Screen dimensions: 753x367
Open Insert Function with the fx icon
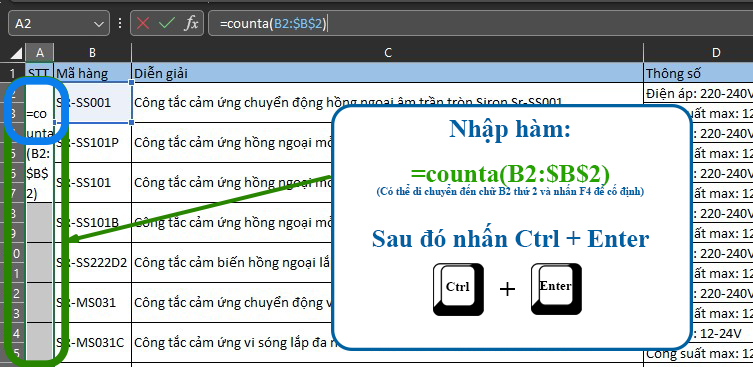coord(191,24)
